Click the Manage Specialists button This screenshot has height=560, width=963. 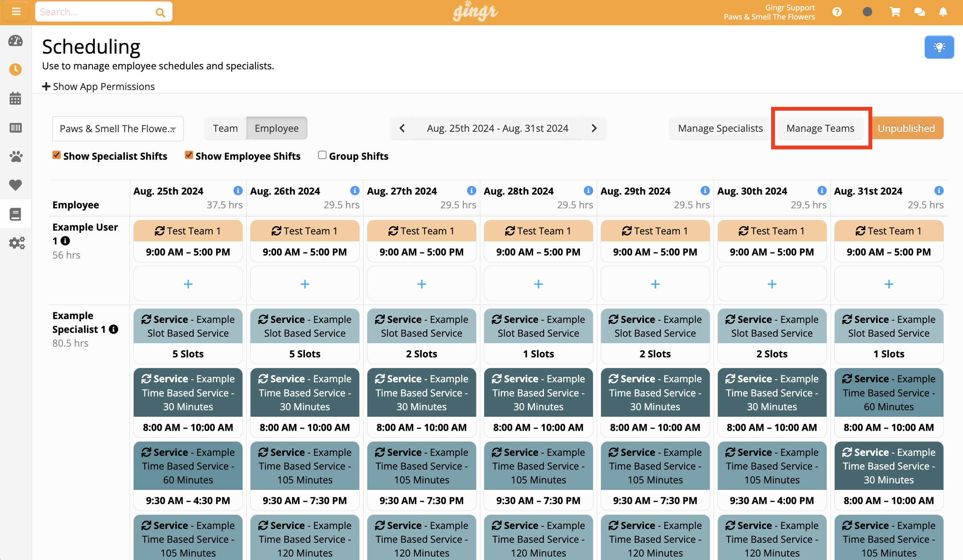[x=720, y=128]
